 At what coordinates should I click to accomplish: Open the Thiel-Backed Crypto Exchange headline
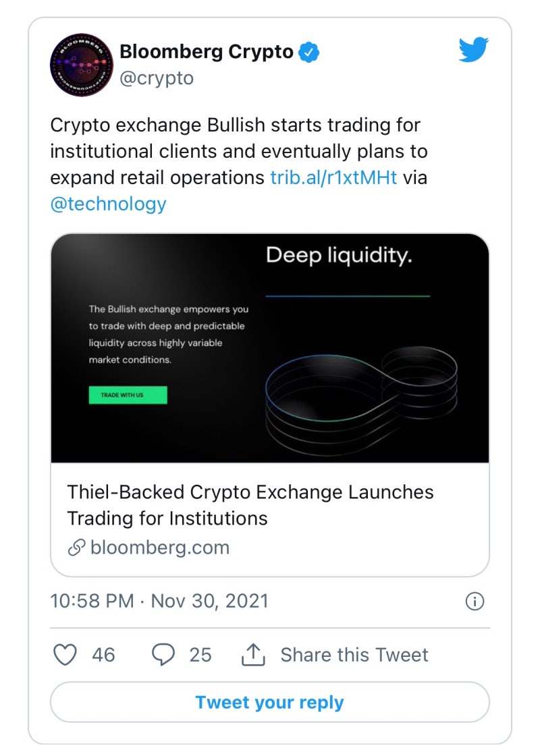[x=250, y=504]
